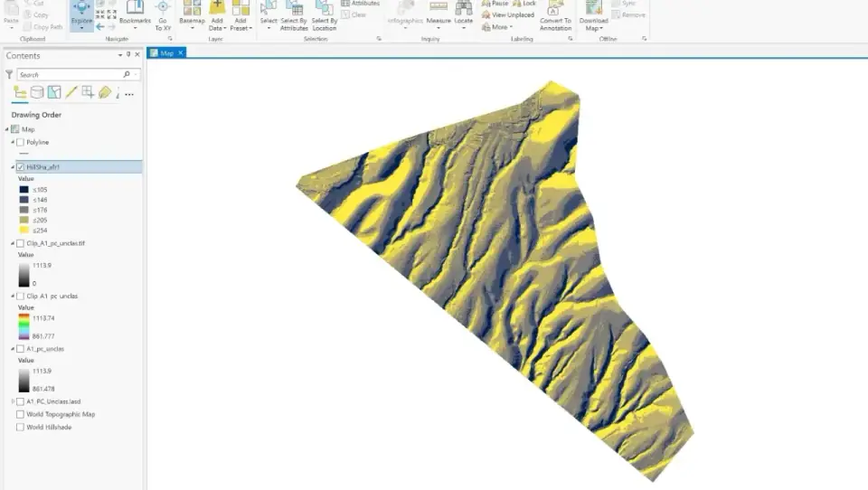Toggle the Polyline layer checkbox
868x490 pixels.
coord(21,142)
